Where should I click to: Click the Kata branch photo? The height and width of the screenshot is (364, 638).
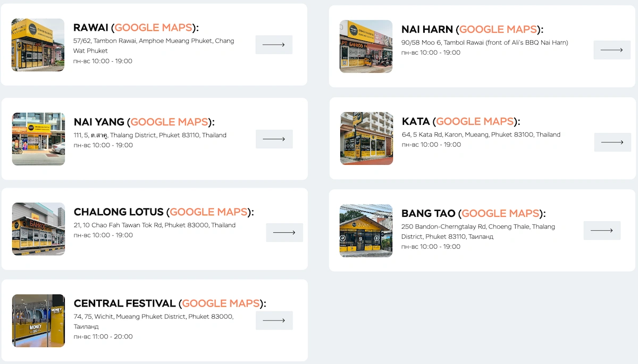point(366,138)
